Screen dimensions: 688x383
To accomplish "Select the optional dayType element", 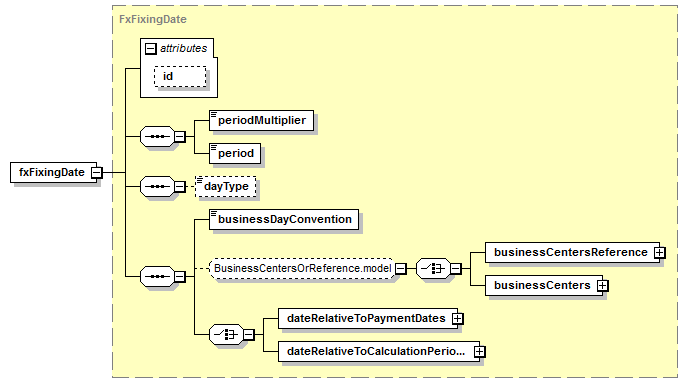I will (x=226, y=186).
